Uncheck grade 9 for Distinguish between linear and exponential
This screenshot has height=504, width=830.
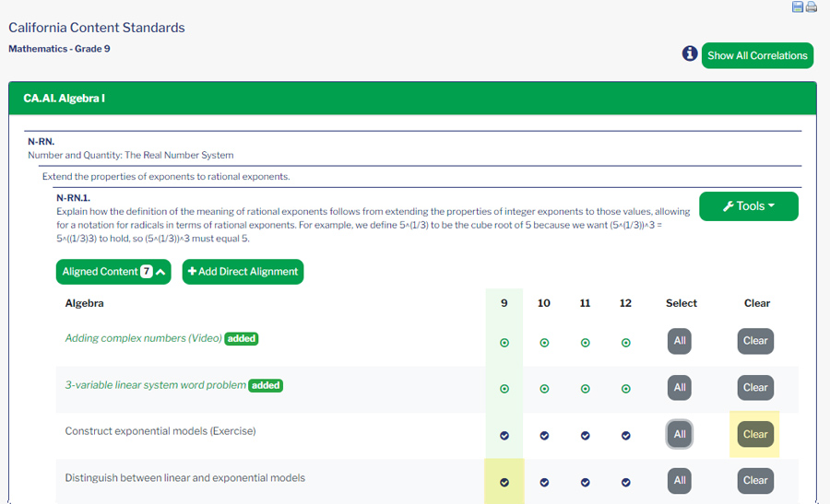pos(504,482)
